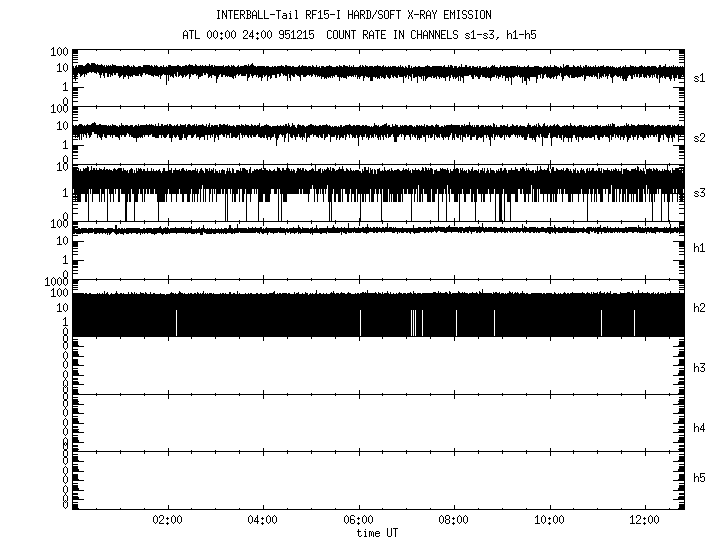The image size is (720, 550).
Task: Select the ATL COUNT RATE subtitle line
Action: coord(360,35)
